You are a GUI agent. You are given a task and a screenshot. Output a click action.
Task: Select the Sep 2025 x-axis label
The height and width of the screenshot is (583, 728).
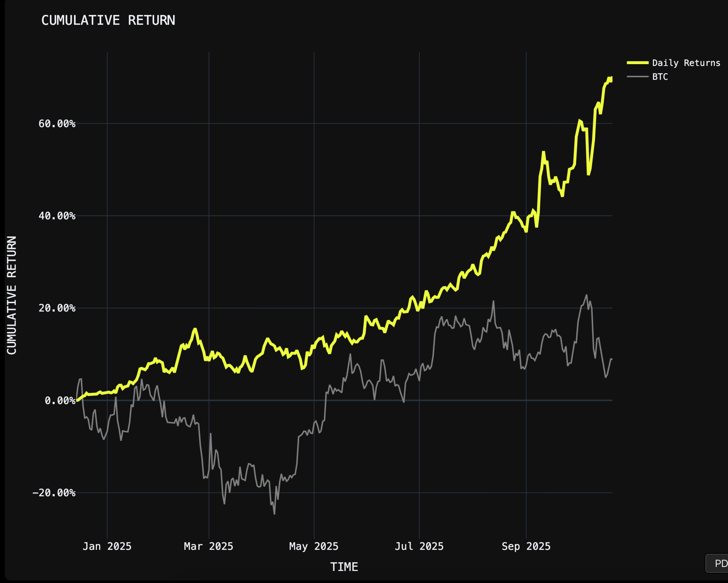click(526, 546)
